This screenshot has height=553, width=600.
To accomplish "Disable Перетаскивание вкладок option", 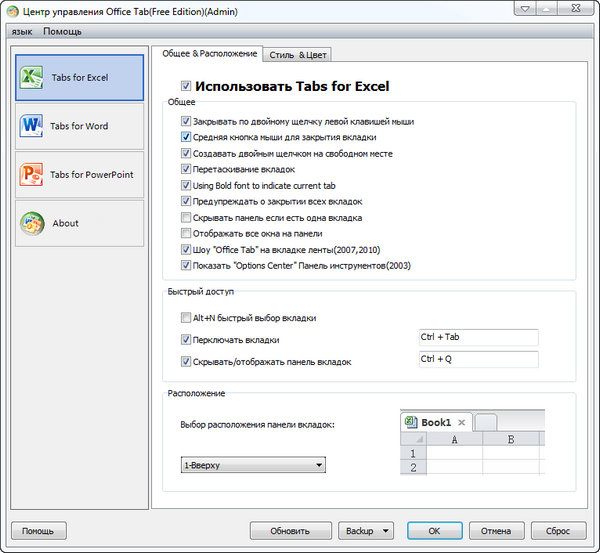I will click(x=186, y=169).
